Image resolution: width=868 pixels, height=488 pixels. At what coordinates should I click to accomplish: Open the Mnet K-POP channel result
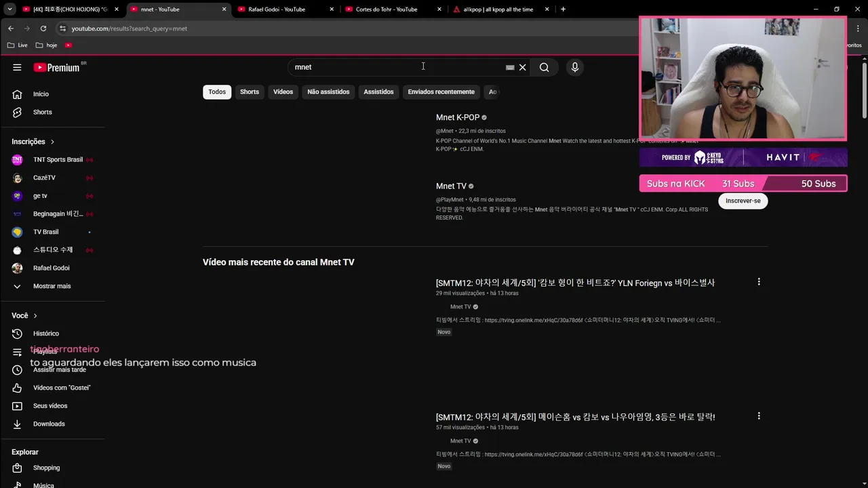tap(458, 117)
